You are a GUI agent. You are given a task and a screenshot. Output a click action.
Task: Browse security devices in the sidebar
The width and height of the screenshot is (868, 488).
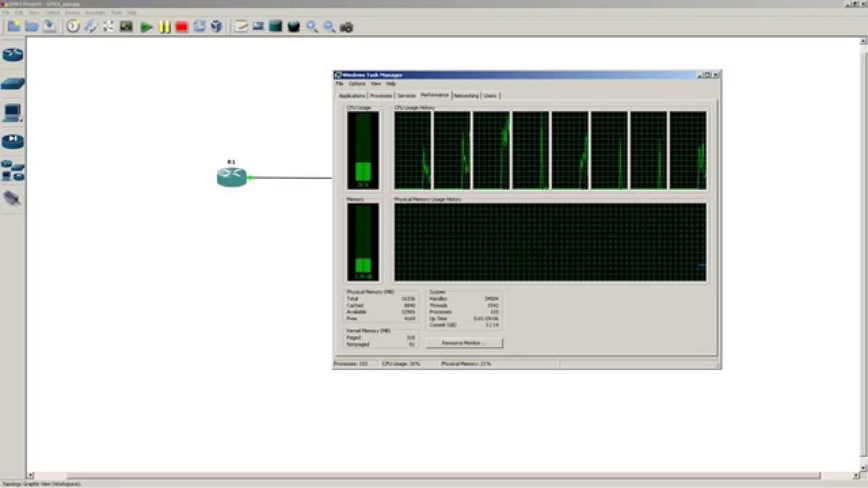point(13,141)
